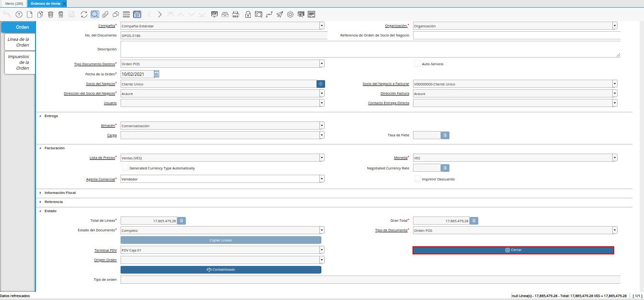
Task: Open the Tipo Documento Destino dropdown
Action: pyautogui.click(x=322, y=64)
